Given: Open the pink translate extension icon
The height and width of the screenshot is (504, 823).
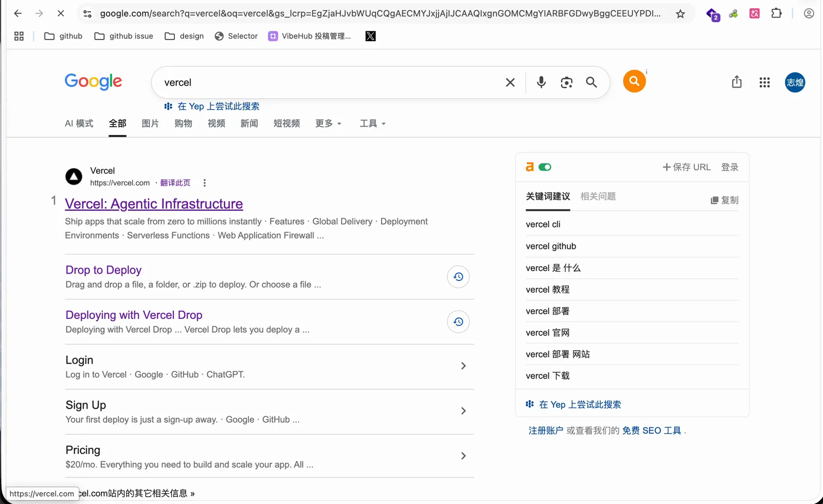Looking at the screenshot, I should click(x=755, y=13).
